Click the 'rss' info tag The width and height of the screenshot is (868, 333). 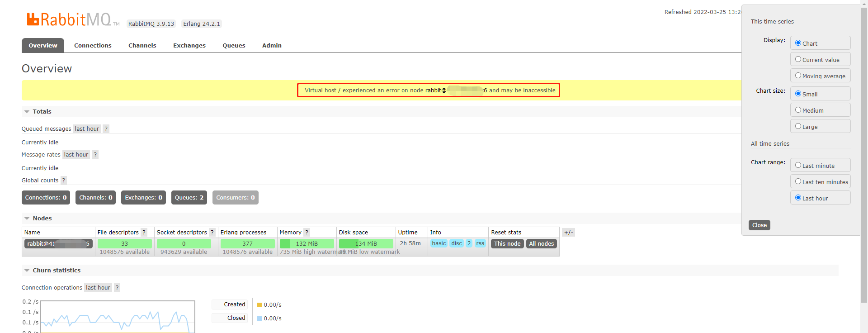click(x=480, y=243)
